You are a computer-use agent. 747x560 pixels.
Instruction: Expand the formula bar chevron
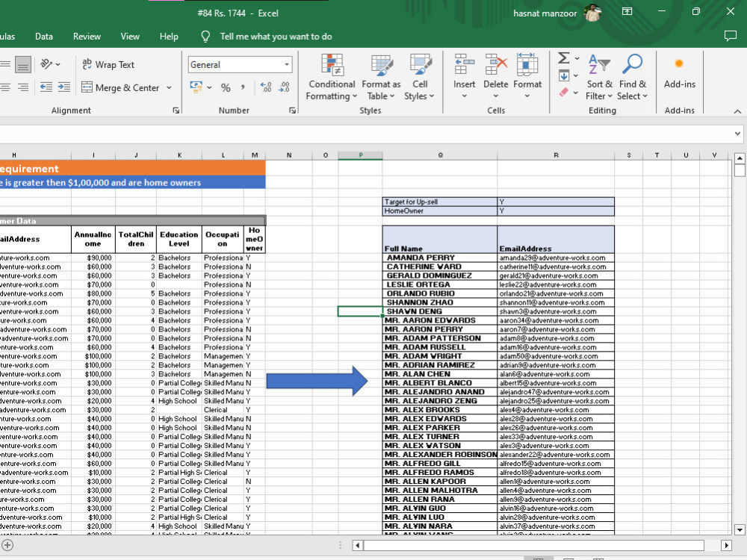[737, 134]
